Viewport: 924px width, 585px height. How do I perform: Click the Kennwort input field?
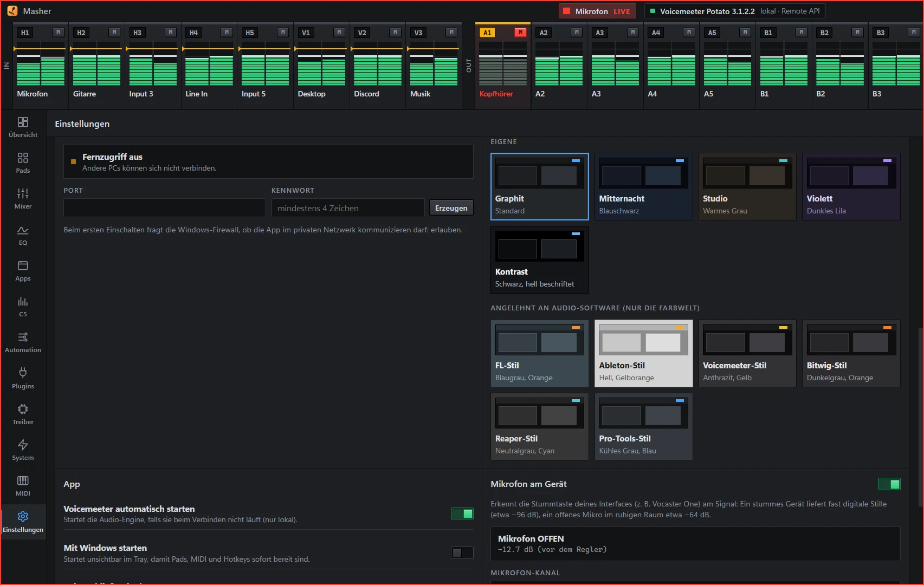348,208
